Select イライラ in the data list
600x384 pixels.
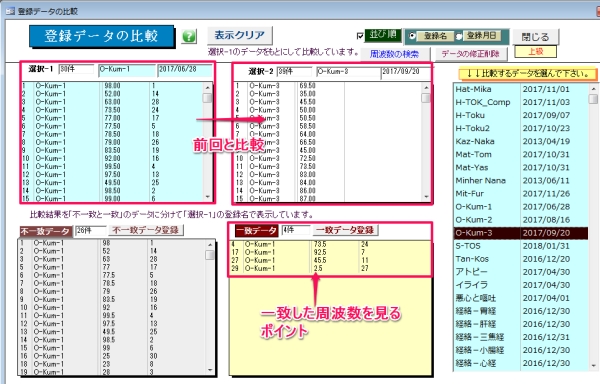[x=520, y=285]
